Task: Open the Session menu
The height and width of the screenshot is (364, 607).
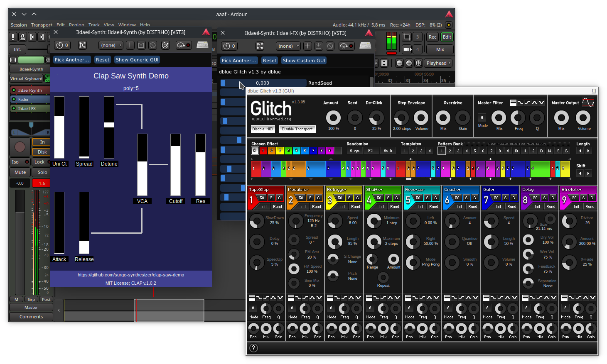Action: pyautogui.click(x=19, y=25)
